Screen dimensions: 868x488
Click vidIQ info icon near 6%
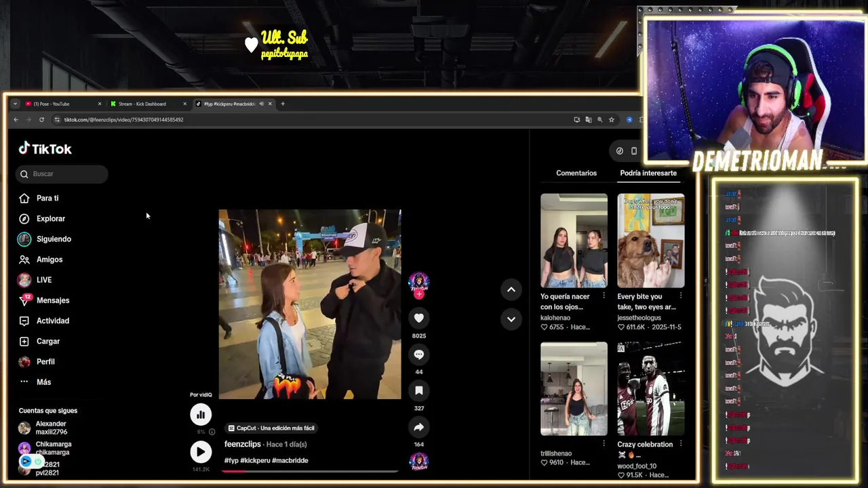point(212,432)
